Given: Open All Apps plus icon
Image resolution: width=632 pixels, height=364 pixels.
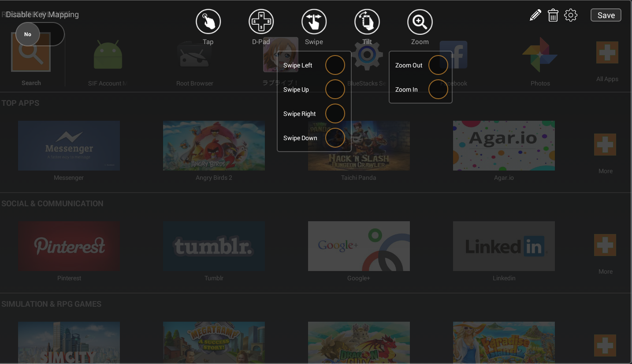Looking at the screenshot, I should coord(607,52).
